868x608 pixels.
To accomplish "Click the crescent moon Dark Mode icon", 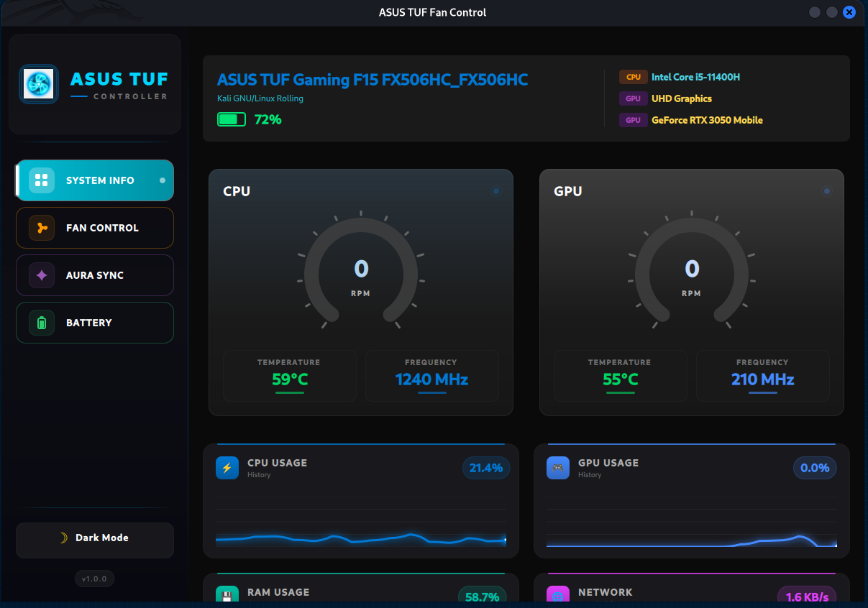I will [63, 538].
